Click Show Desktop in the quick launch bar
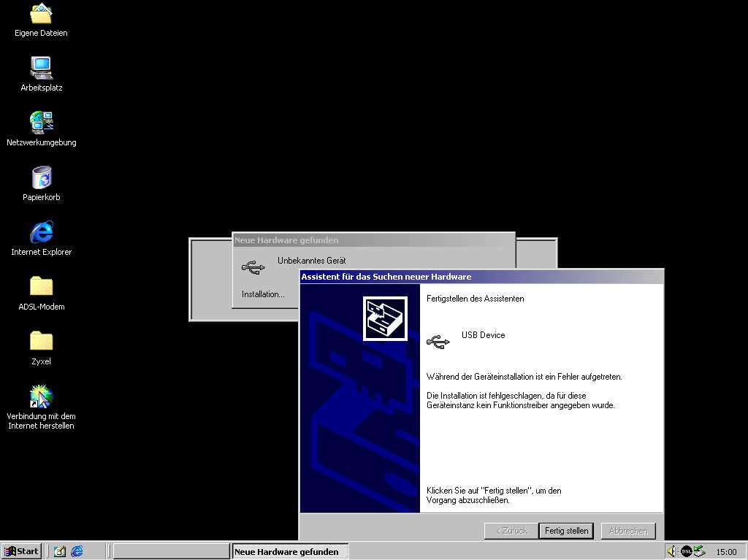Image resolution: width=748 pixels, height=560 pixels. (x=60, y=551)
